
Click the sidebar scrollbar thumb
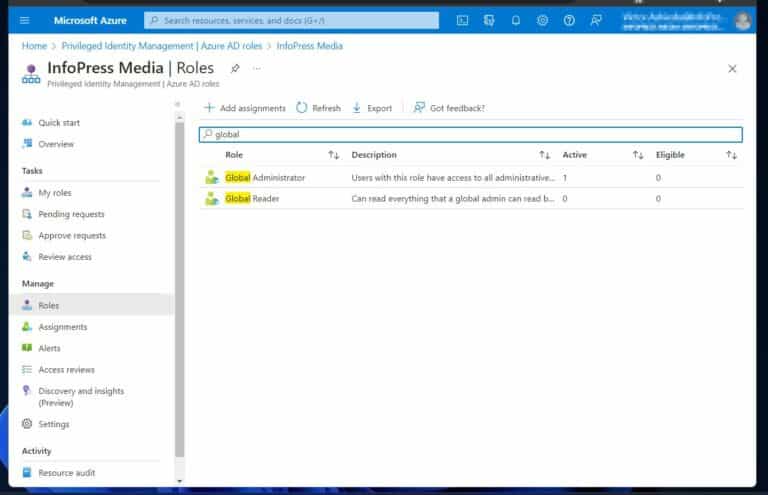pyautogui.click(x=179, y=289)
